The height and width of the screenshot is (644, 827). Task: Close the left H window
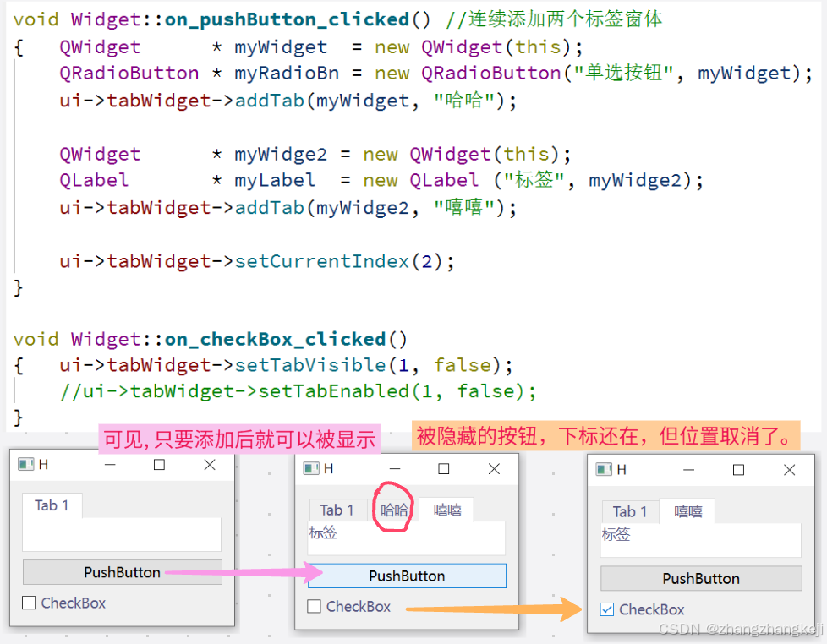tap(210, 465)
